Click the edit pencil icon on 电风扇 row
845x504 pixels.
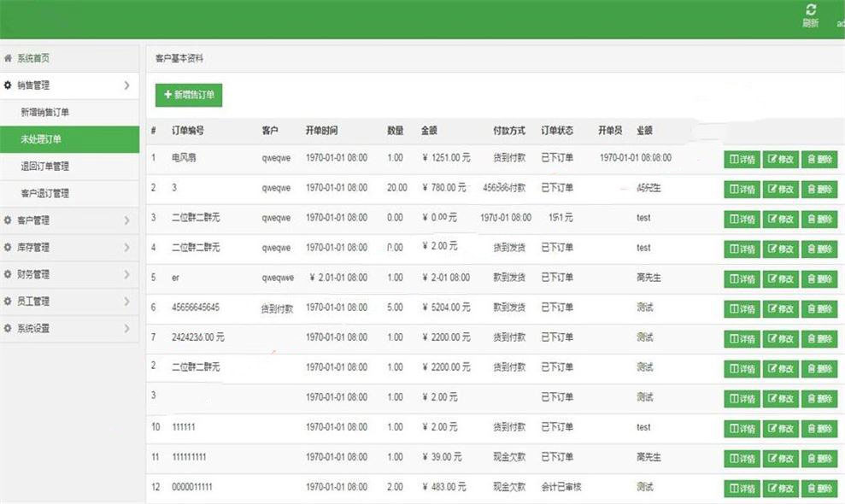tap(772, 158)
